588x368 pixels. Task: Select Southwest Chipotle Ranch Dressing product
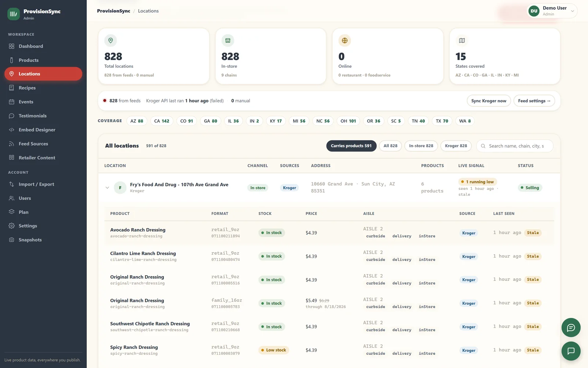pos(150,324)
